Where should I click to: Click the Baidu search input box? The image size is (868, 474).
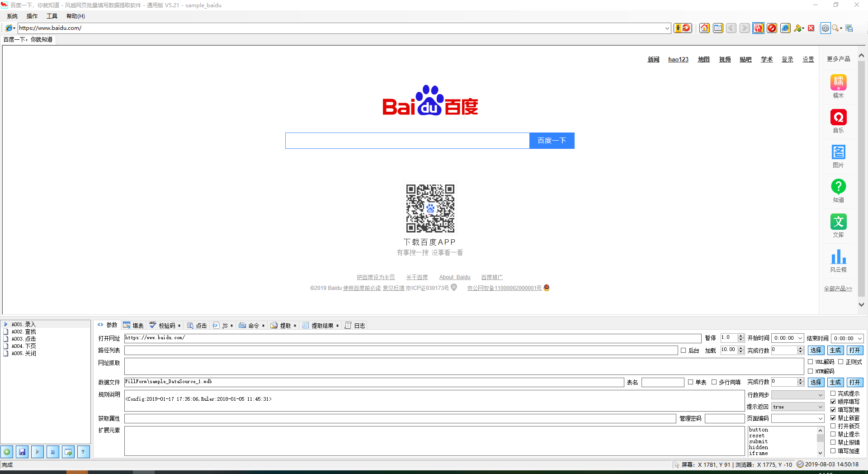(x=407, y=141)
